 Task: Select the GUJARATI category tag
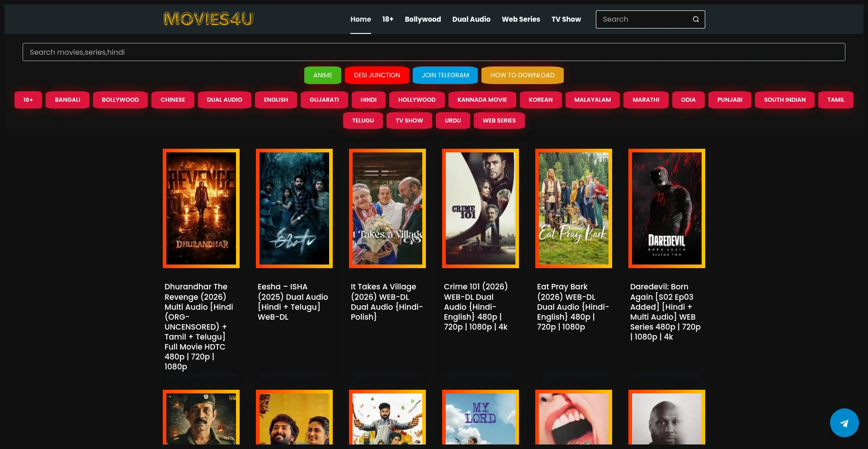pos(324,100)
